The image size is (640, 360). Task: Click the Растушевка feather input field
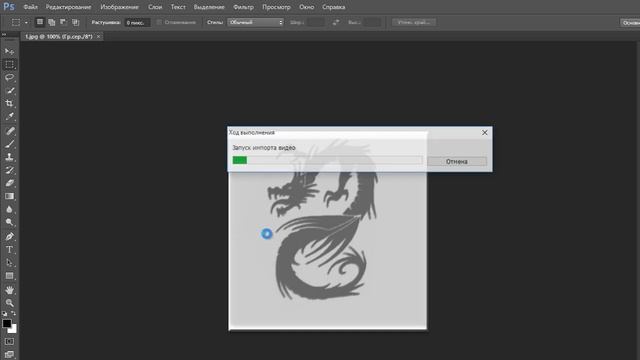click(x=137, y=22)
